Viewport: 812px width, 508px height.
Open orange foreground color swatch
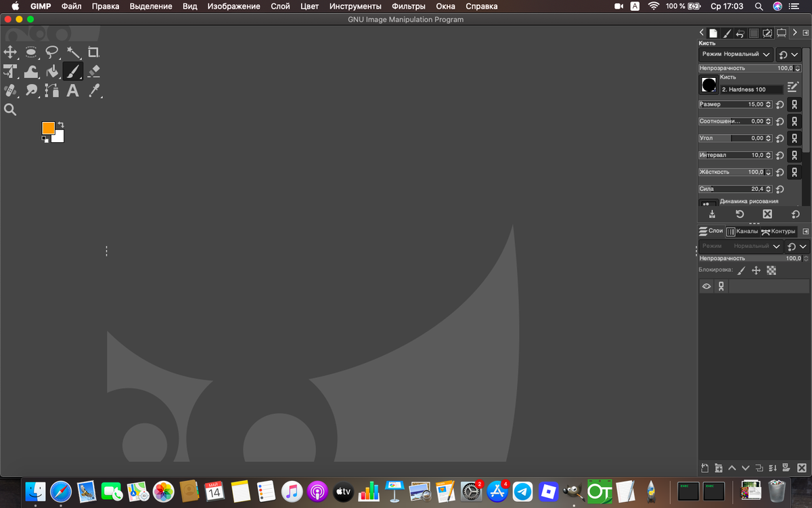pyautogui.click(x=48, y=128)
